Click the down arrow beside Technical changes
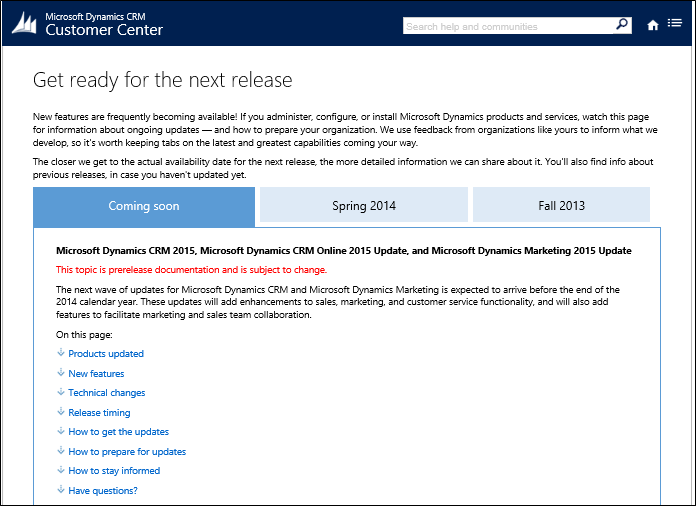This screenshot has width=696, height=506. pos(61,393)
